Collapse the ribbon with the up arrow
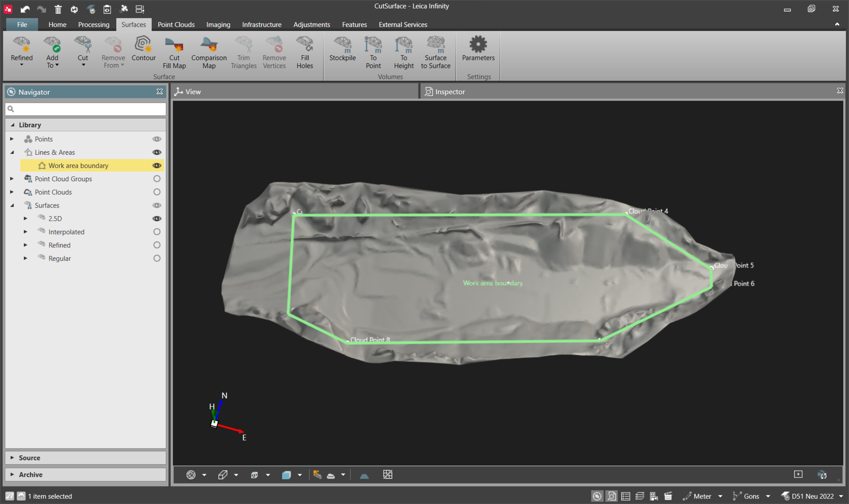The image size is (849, 504). point(837,24)
